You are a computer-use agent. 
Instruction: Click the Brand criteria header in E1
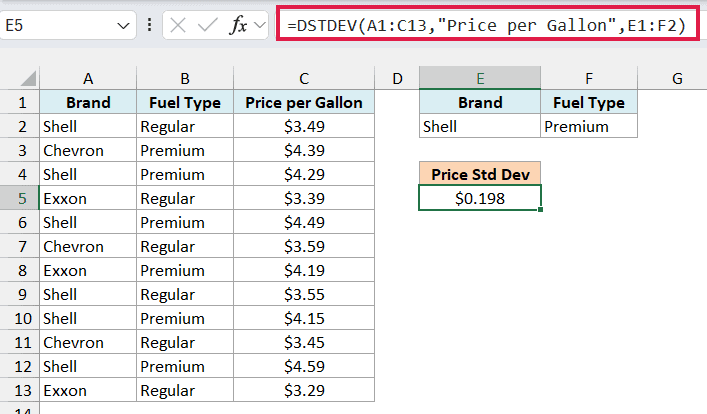(x=480, y=102)
